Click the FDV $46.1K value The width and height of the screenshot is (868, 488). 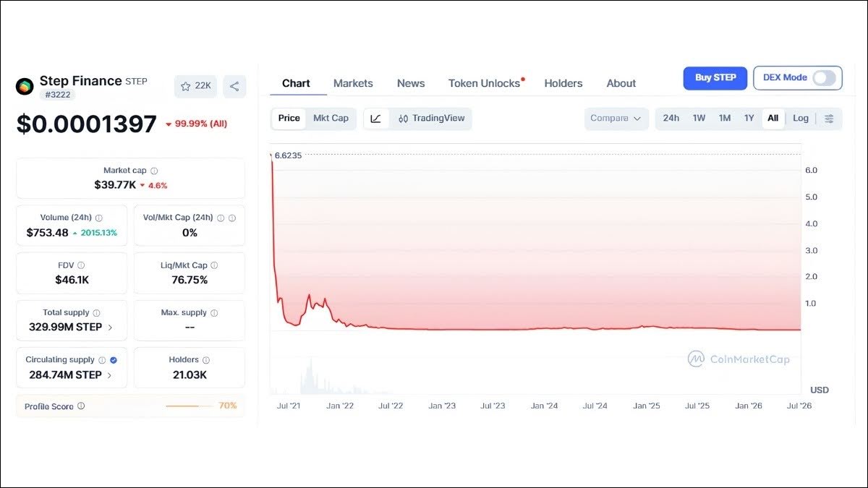coord(72,280)
